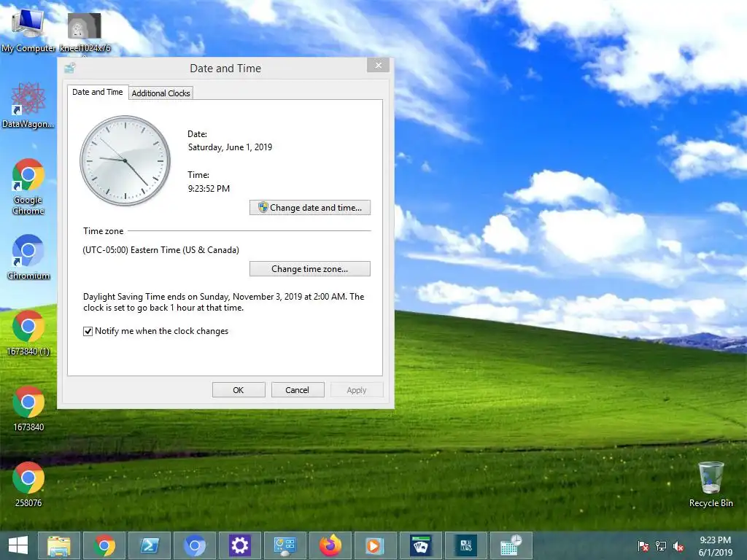Click the date text Saturday, June 1, 2019

230,147
